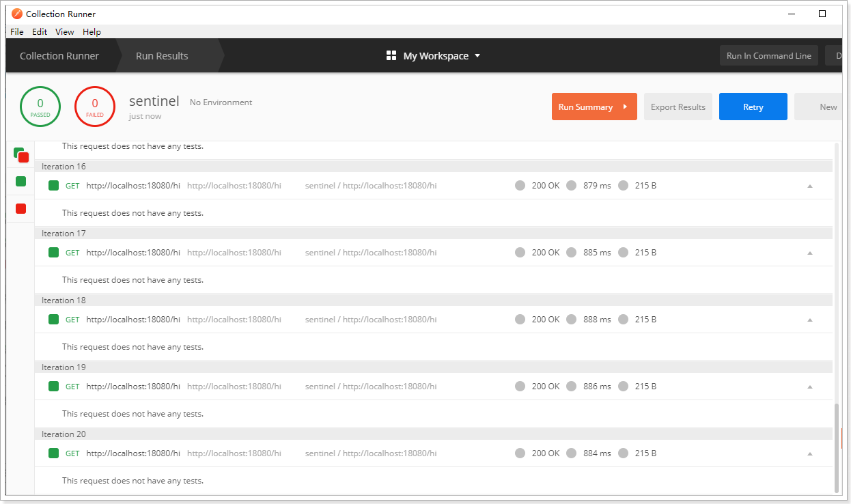This screenshot has height=504, width=851.
Task: Click Export Results button
Action: pos(678,107)
